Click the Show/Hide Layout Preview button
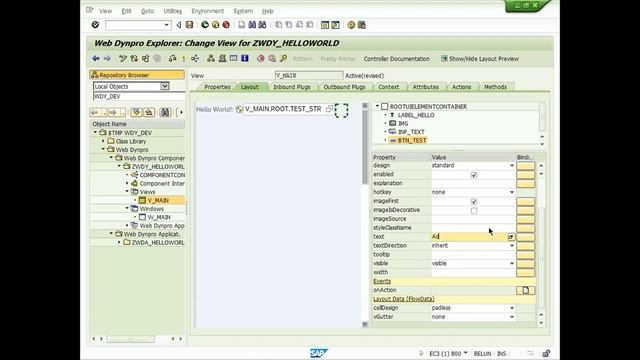 [x=480, y=59]
